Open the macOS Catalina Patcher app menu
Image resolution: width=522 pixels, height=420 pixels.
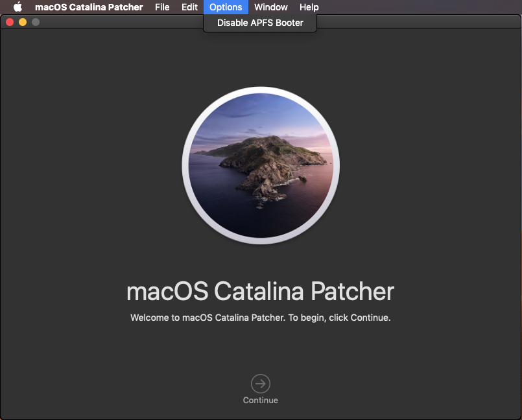[x=89, y=7]
